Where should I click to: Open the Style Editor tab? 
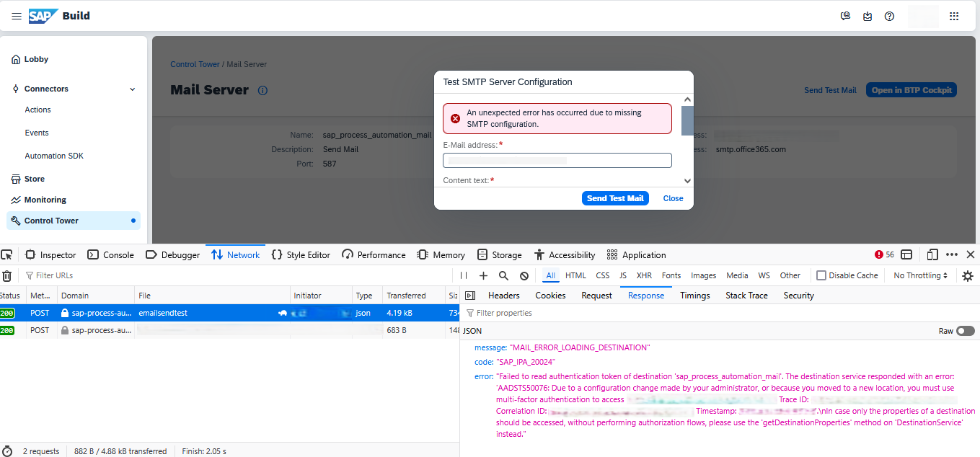click(301, 254)
